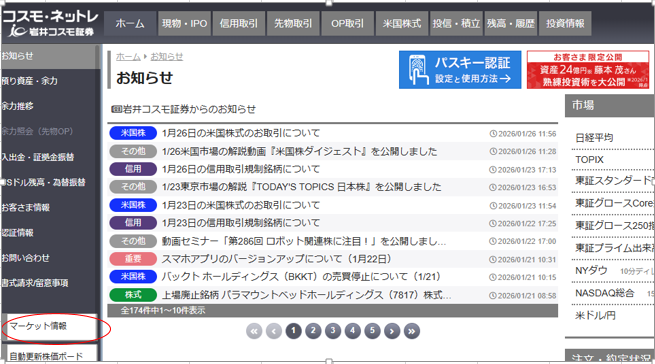This screenshot has width=655, height=364.
Task: Open notice 1月26日の信用取引規制銘柄について
Action: [241, 169]
